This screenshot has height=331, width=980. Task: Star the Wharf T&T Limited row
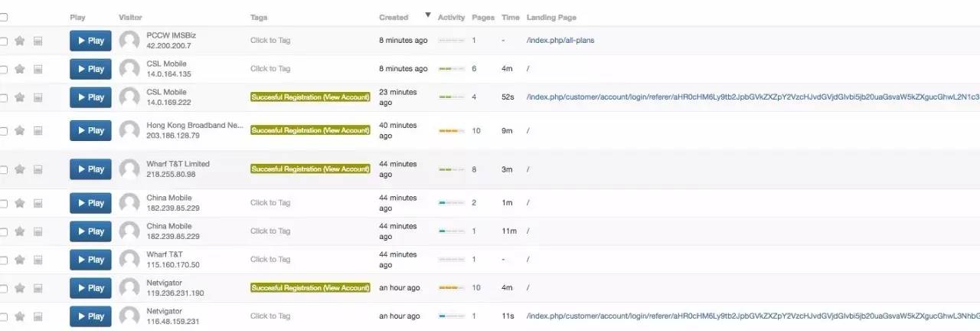(x=20, y=169)
